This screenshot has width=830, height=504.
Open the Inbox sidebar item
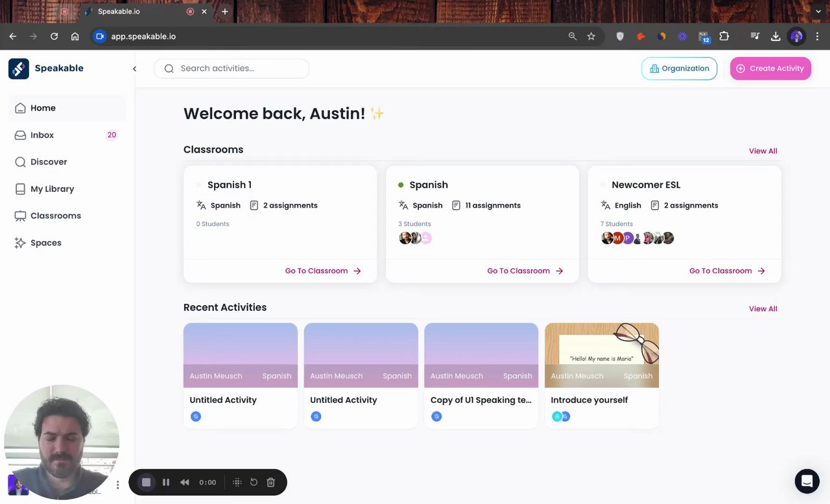point(67,135)
